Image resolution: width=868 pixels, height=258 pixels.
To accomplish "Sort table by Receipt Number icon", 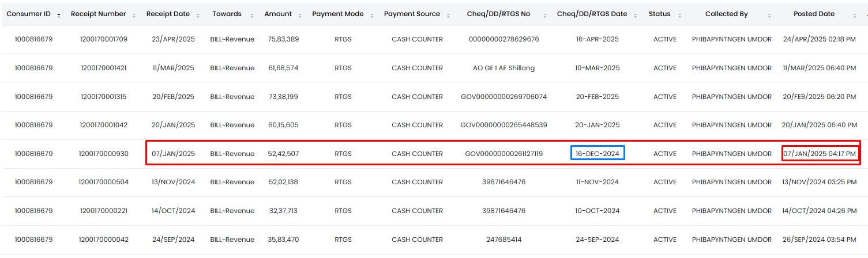I will (x=134, y=16).
